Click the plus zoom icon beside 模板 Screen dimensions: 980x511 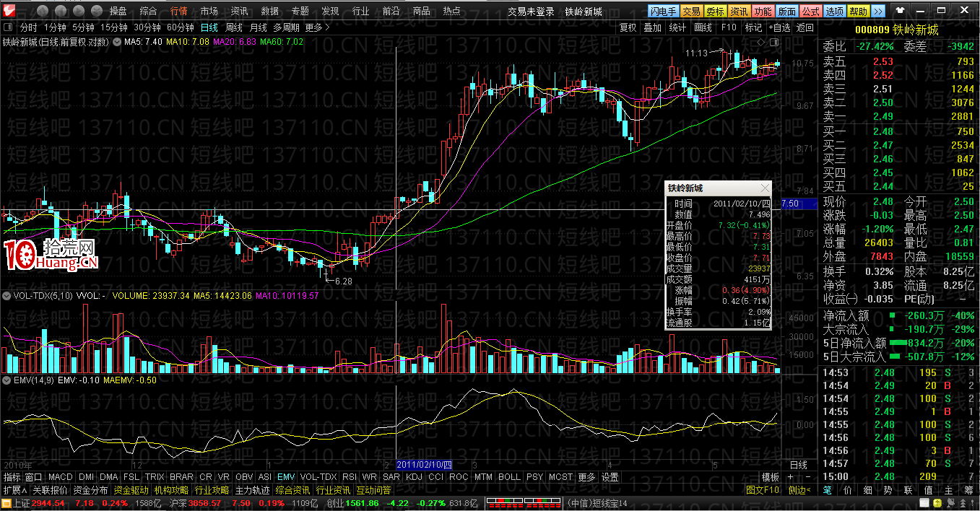point(790,477)
